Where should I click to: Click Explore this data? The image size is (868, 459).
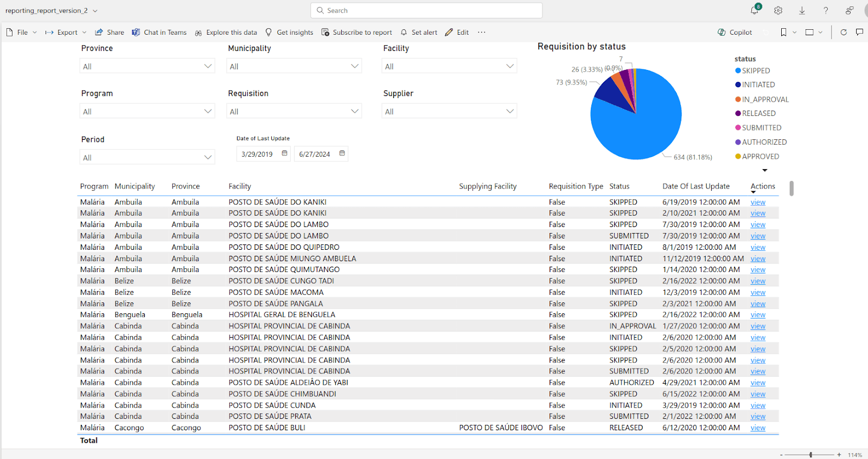[226, 33]
